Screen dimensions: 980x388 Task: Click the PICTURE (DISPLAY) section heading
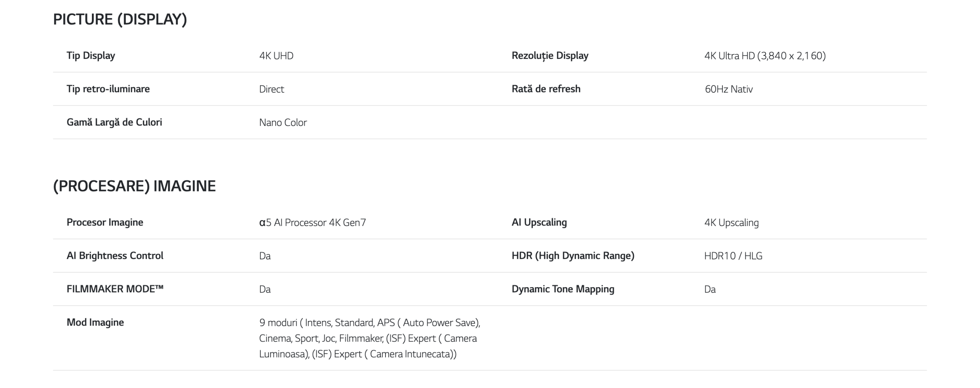pyautogui.click(x=120, y=20)
